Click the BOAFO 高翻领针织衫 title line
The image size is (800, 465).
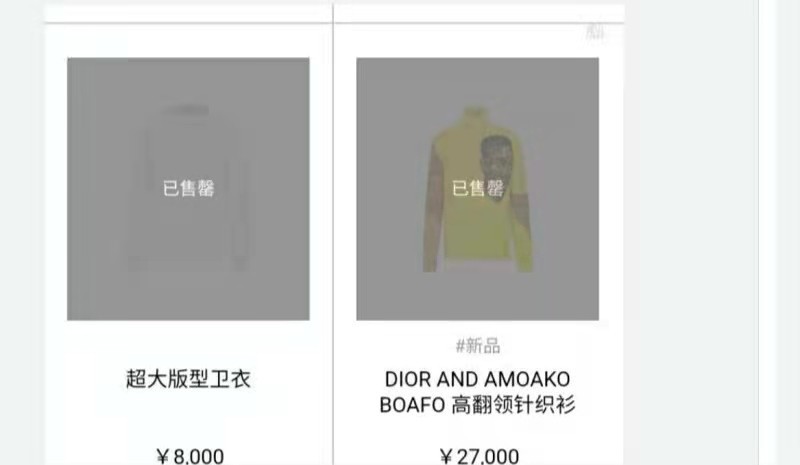point(478,405)
